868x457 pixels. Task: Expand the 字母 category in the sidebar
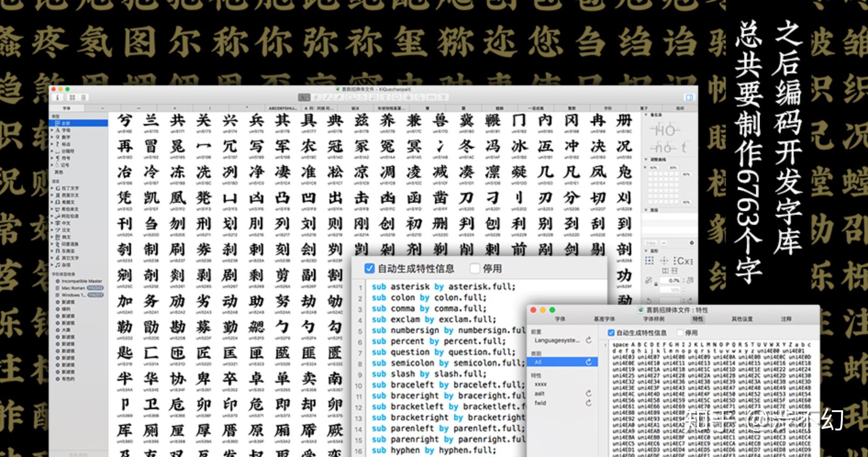pyautogui.click(x=52, y=130)
